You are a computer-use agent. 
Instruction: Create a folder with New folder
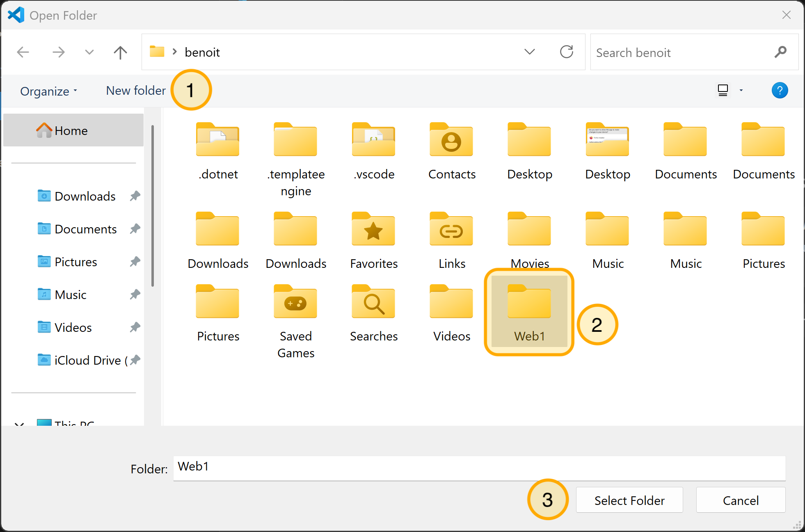click(136, 90)
